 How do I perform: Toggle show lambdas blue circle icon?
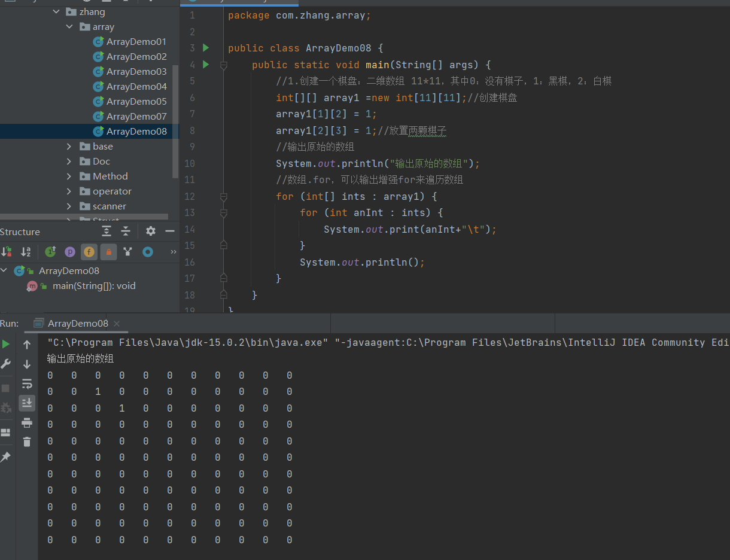(x=147, y=252)
